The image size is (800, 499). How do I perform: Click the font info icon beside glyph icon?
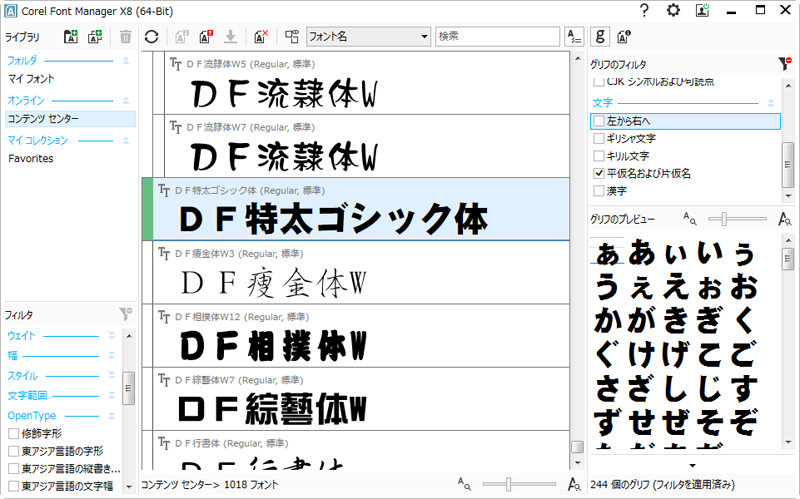tap(623, 37)
